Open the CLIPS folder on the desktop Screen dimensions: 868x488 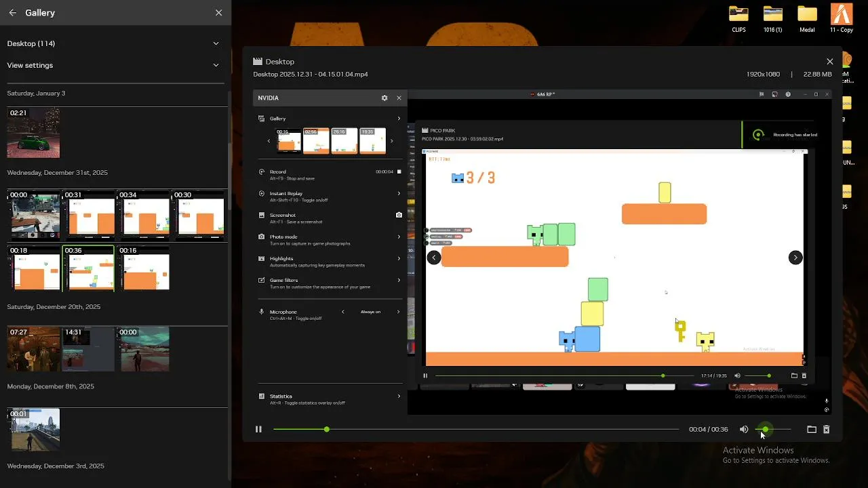(738, 19)
